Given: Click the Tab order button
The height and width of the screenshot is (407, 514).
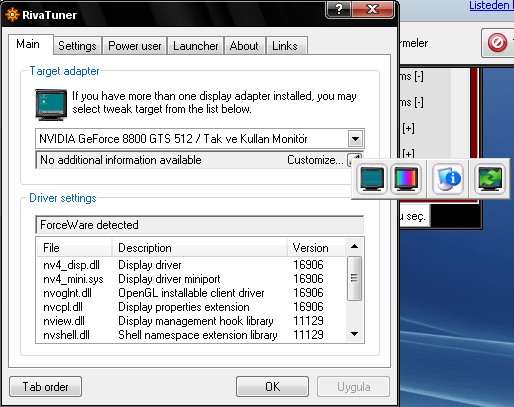Looking at the screenshot, I should click(45, 387).
